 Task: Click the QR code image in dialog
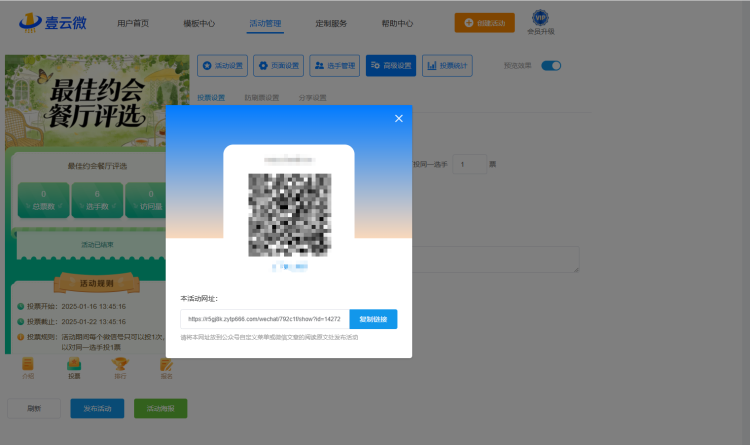click(289, 215)
